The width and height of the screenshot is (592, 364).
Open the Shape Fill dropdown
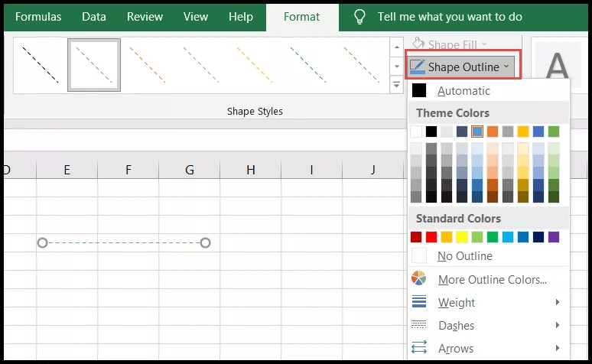449,44
